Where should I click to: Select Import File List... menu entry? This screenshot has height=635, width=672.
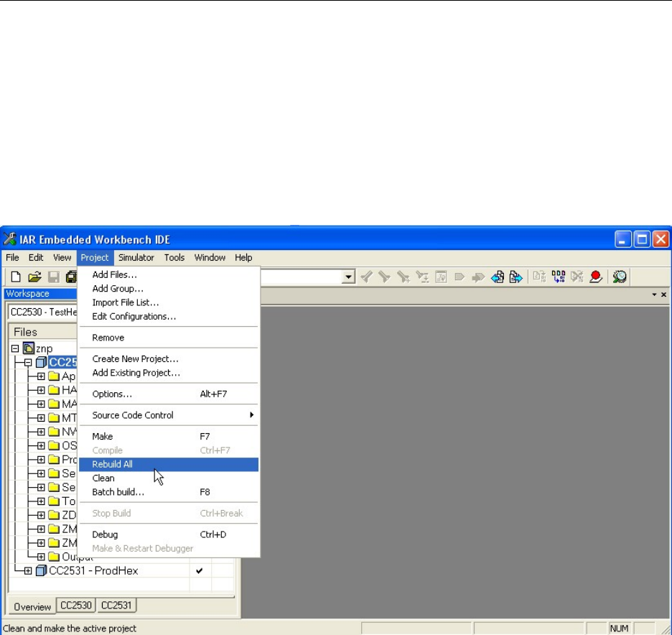(x=169, y=302)
